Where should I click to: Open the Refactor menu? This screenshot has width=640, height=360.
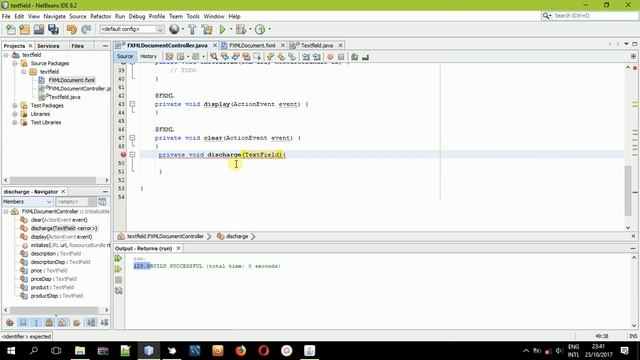point(100,16)
